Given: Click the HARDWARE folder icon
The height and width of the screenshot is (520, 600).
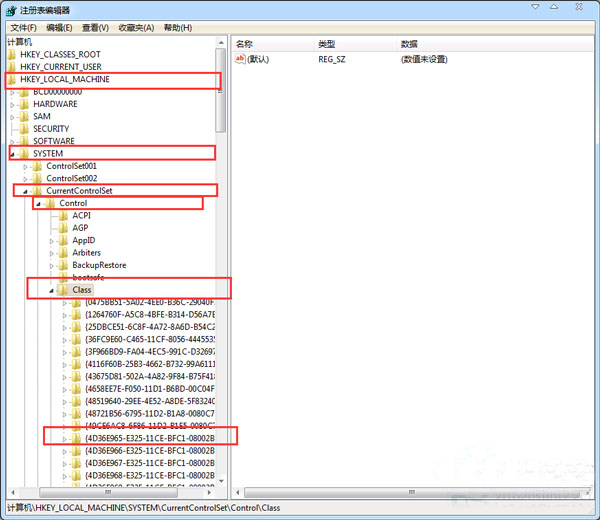Looking at the screenshot, I should 25,104.
